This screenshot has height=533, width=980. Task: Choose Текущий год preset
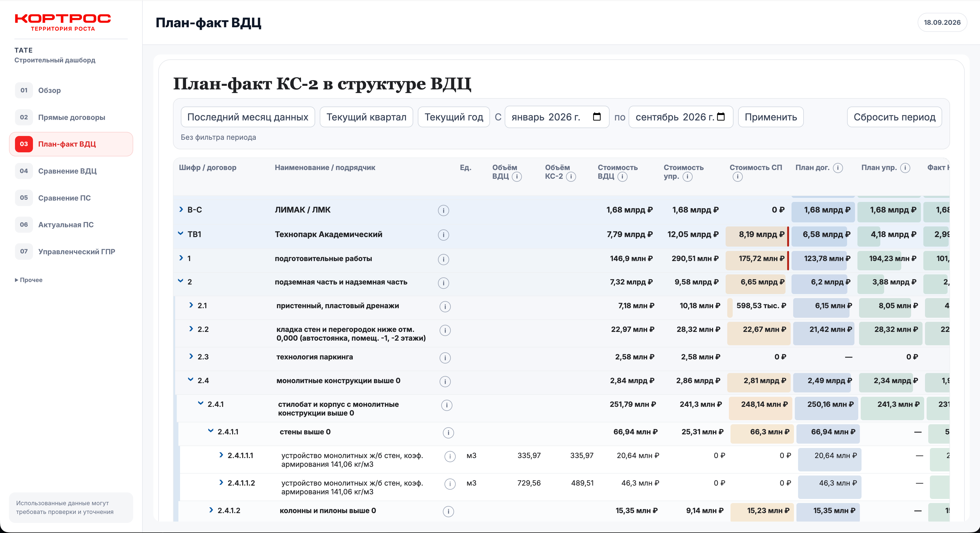tap(454, 117)
